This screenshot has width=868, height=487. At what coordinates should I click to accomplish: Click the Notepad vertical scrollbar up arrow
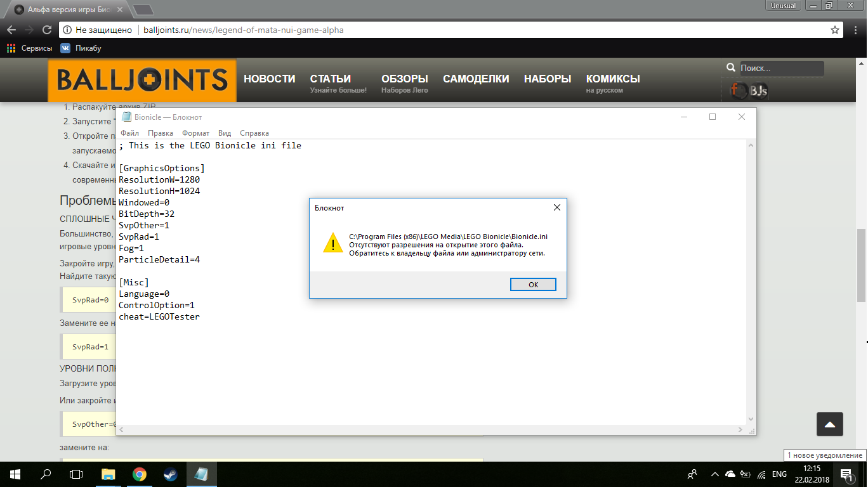coord(751,145)
